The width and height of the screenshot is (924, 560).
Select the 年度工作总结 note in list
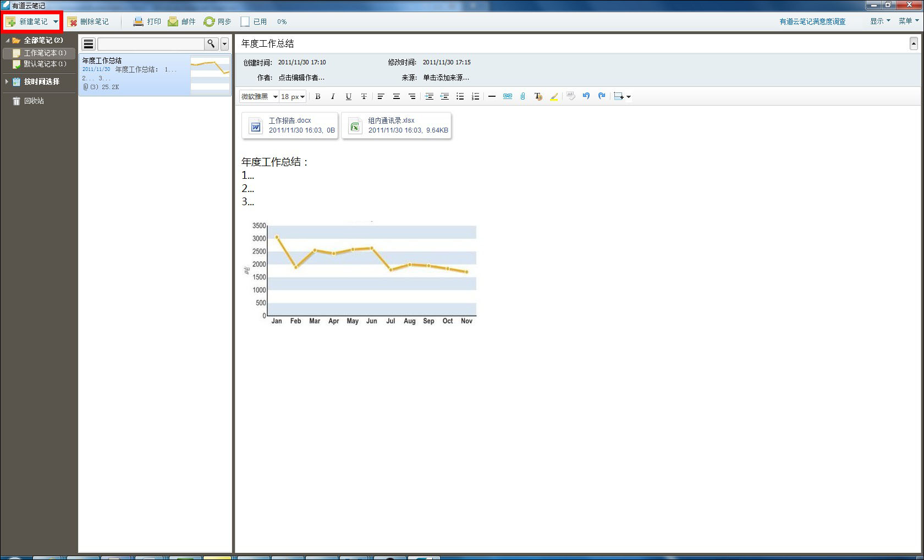155,75
